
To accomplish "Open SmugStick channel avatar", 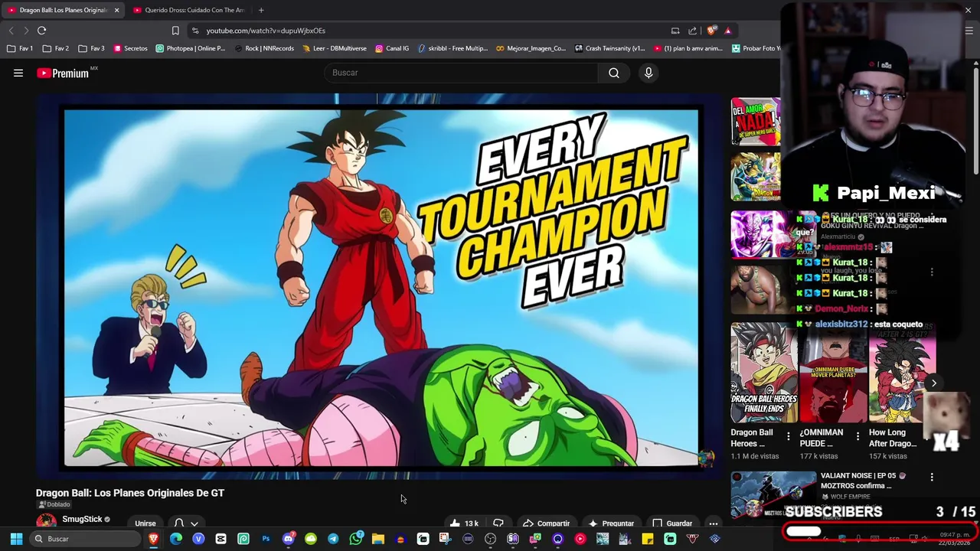I will (46, 522).
